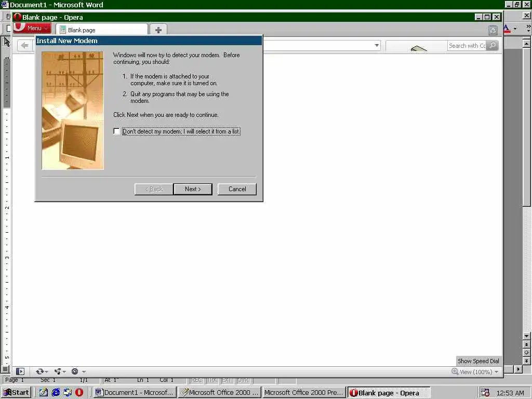This screenshot has height=399, width=532.
Task: Click the down arrow on Word's vertical scrollbar
Action: pyautogui.click(x=527, y=336)
